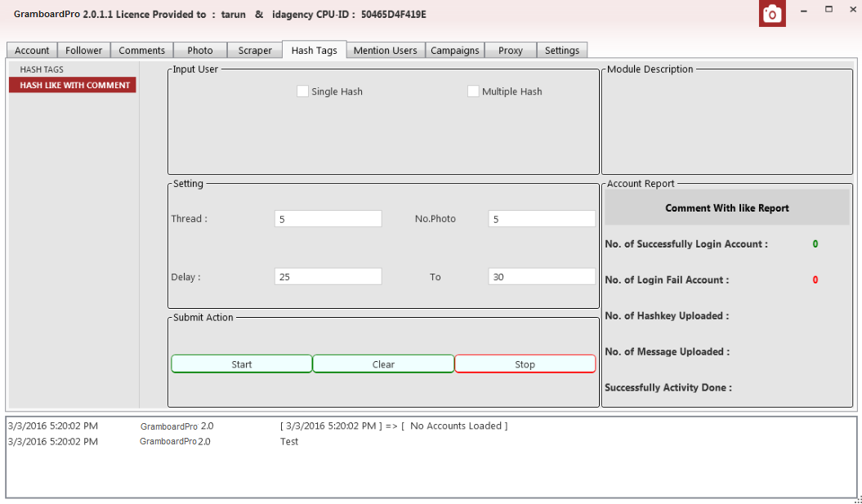Viewport: 862px width, 504px height.
Task: Click the 'Account Report' group title
Action: (641, 184)
